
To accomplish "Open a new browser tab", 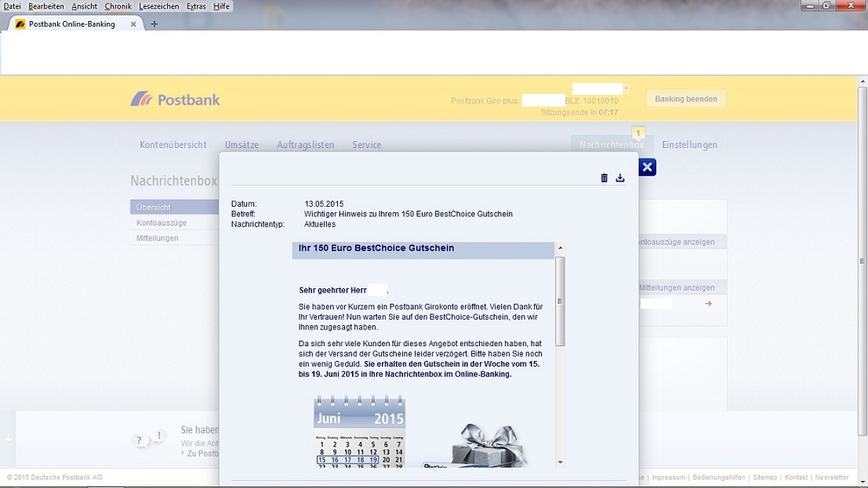I will pos(154,23).
